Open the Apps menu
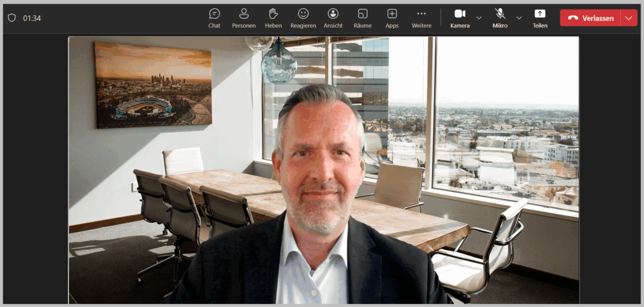 coord(392,18)
